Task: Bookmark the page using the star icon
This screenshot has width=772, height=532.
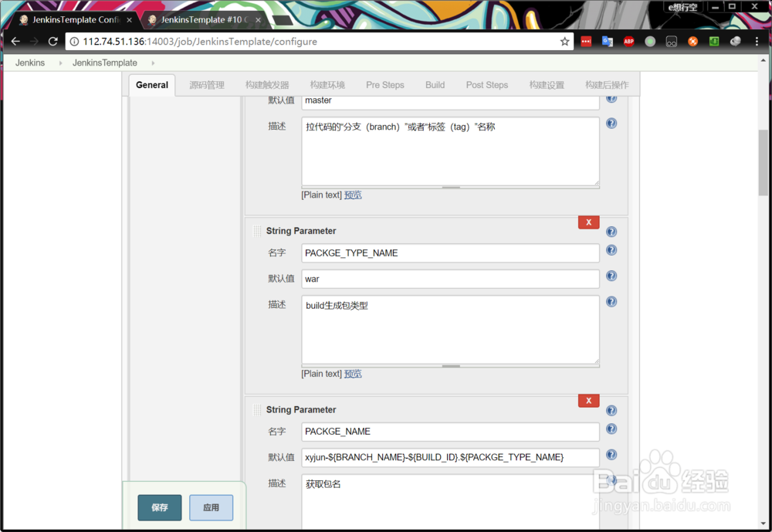Action: [564, 42]
